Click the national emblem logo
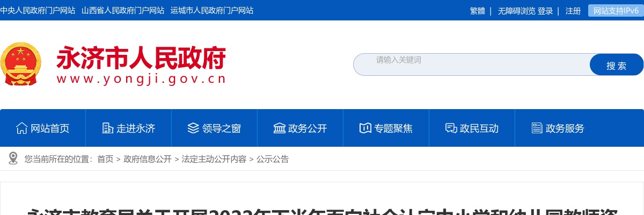Image resolution: width=644 pixels, height=215 pixels. [20, 64]
